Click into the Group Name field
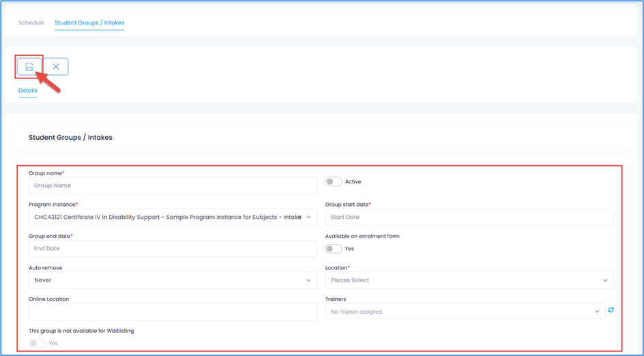This screenshot has width=644, height=356. point(173,186)
